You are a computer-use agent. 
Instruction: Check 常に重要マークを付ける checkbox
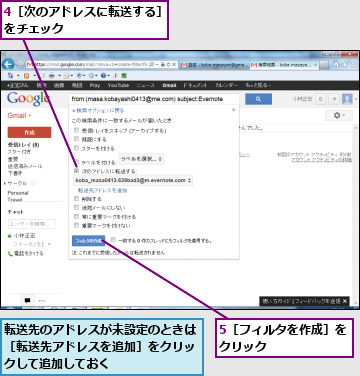(76, 216)
